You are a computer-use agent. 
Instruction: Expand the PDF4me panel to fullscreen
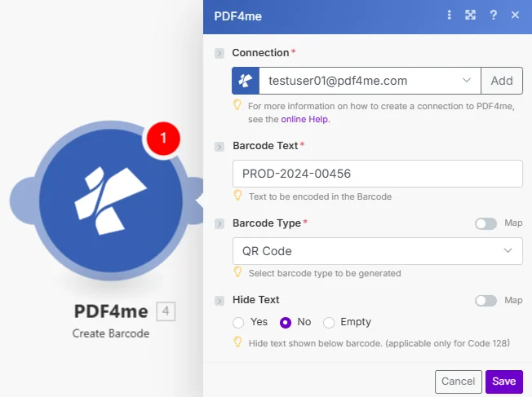[x=470, y=15]
